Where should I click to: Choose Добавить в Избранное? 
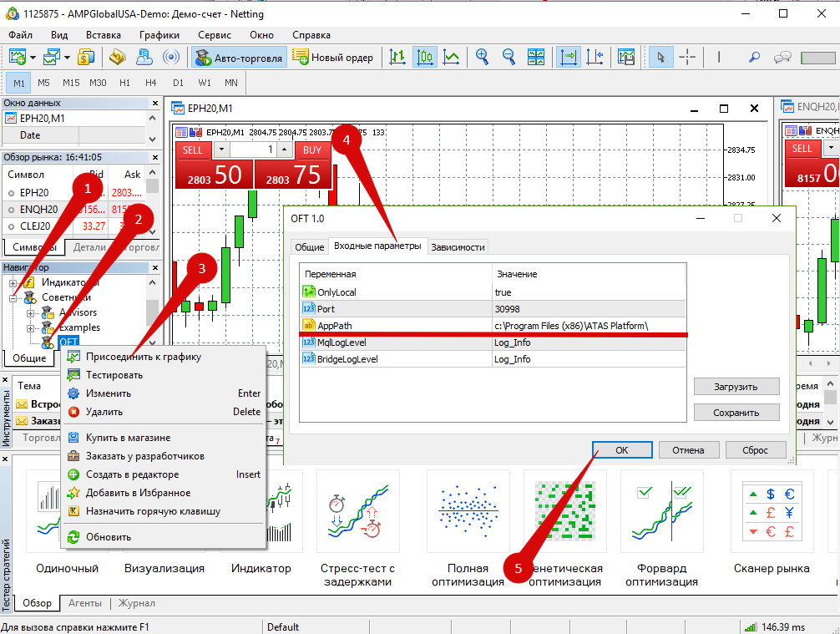[164, 493]
